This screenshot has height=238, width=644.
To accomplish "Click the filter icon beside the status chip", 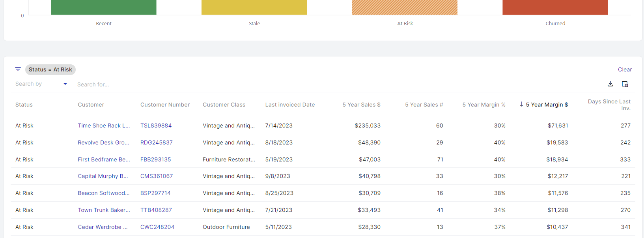I will click(x=18, y=69).
